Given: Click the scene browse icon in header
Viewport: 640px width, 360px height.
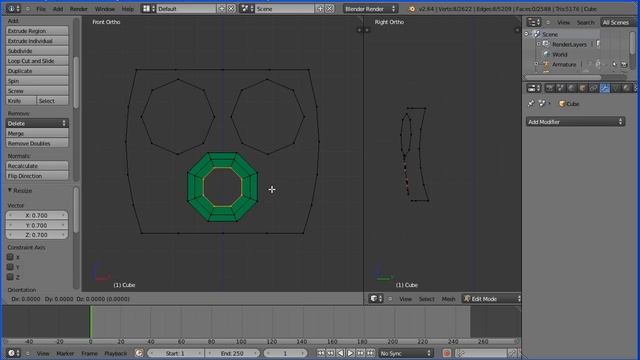Looking at the screenshot, I should pos(247,9).
